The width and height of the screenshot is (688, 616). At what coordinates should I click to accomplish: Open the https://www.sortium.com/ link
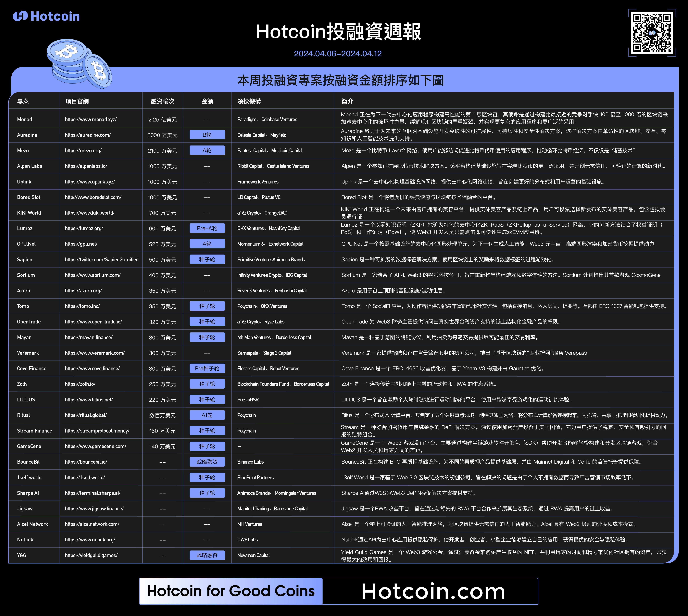pyautogui.click(x=93, y=275)
